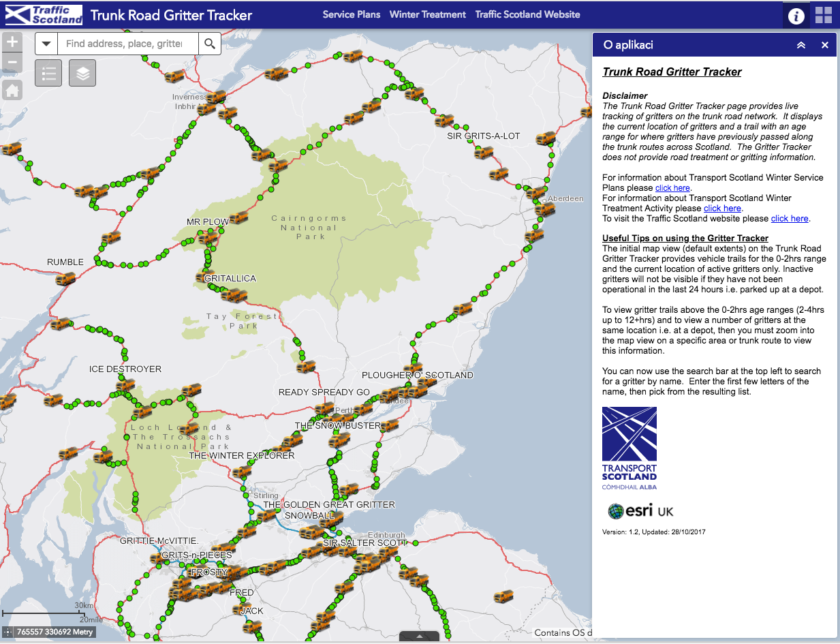Open search source dropdown arrow
840x644 pixels.
[x=46, y=44]
